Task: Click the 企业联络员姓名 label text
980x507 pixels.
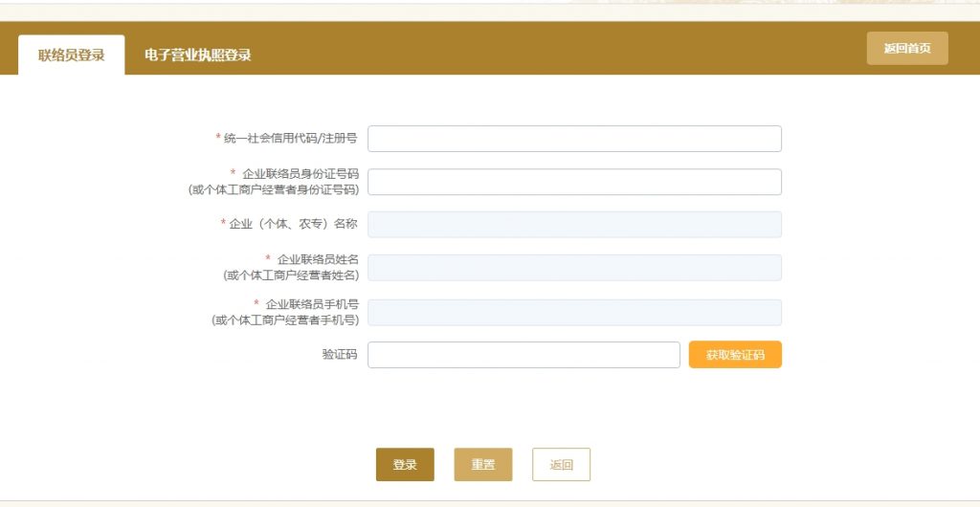Action: coord(318,259)
